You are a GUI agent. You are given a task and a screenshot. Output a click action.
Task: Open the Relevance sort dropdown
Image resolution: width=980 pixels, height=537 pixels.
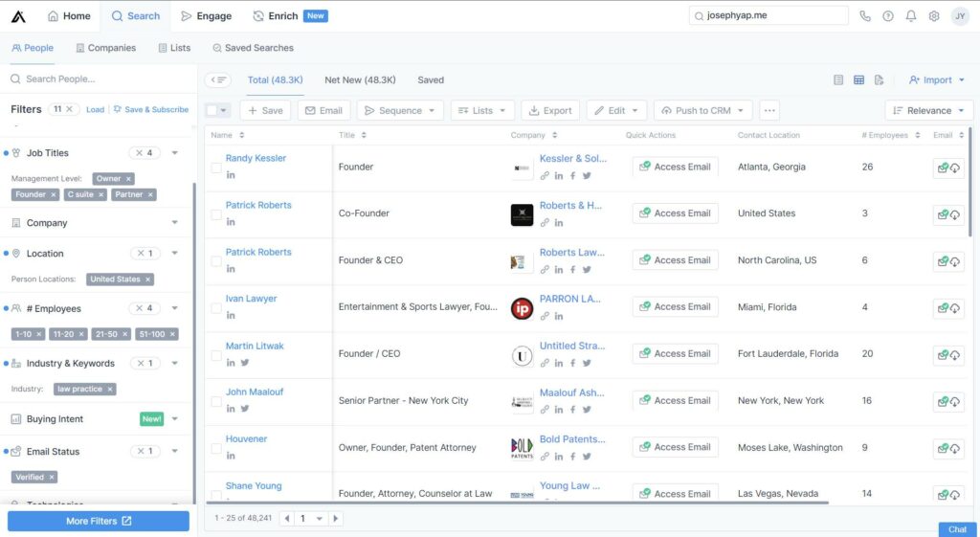pyautogui.click(x=928, y=111)
